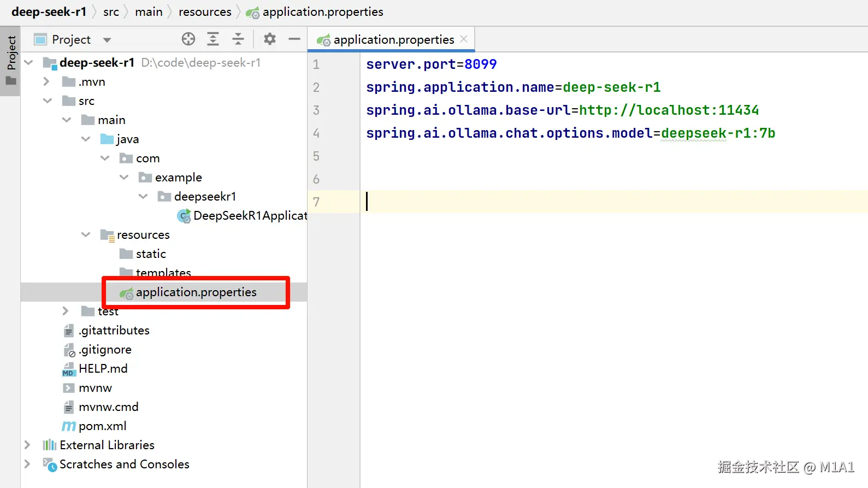Screen dimensions: 868x488
Task: Select the main tree label
Action: point(111,120)
